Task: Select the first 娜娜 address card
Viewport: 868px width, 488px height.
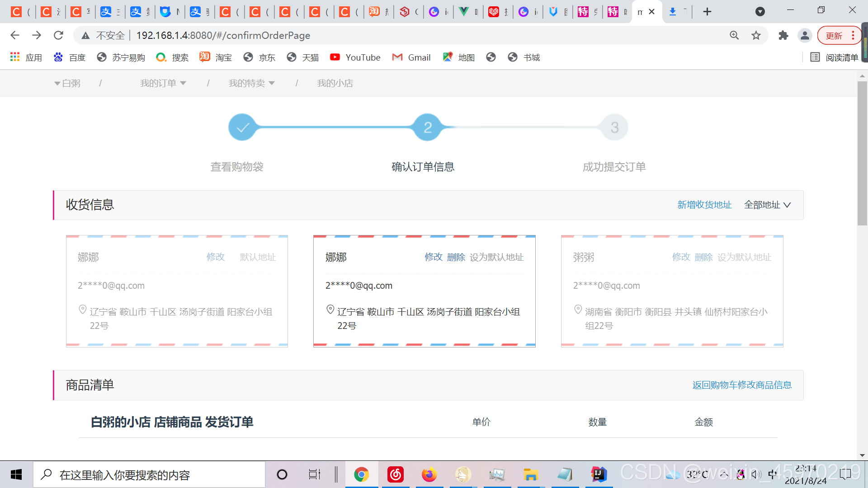Action: click(176, 291)
